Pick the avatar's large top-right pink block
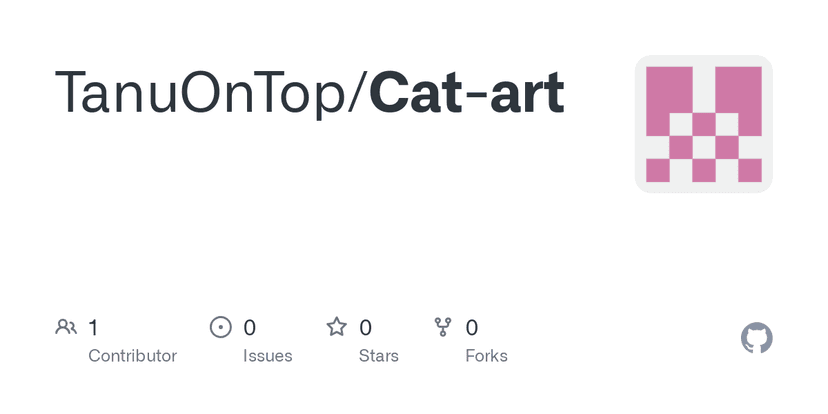This screenshot has height=414, width=828. [738, 90]
